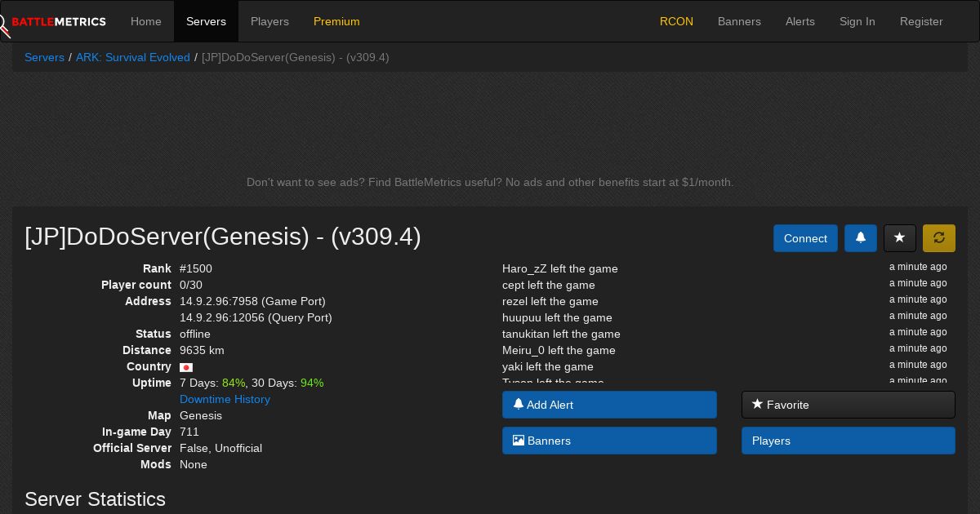The height and width of the screenshot is (514, 980).
Task: Click 'tanukitan left the game' entry
Action: point(561,334)
